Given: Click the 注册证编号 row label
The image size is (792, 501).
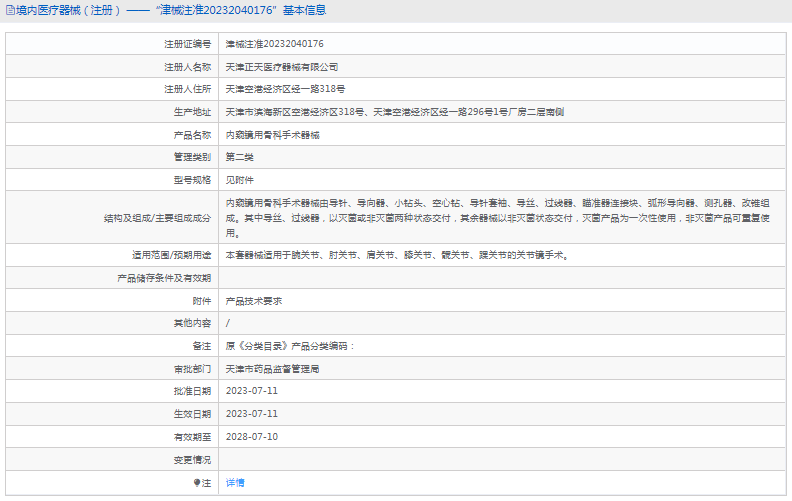Looking at the screenshot, I should point(187,44).
